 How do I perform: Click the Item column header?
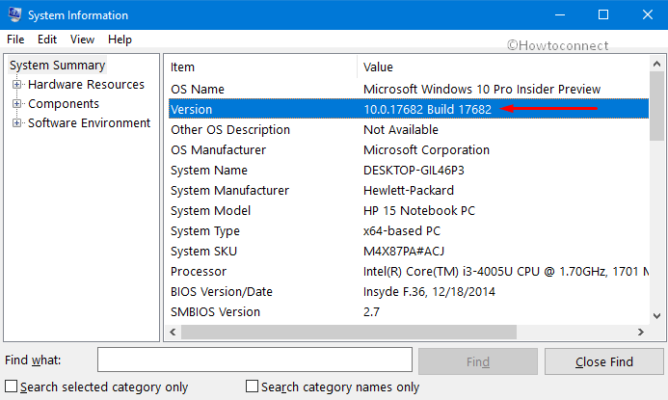[x=262, y=67]
